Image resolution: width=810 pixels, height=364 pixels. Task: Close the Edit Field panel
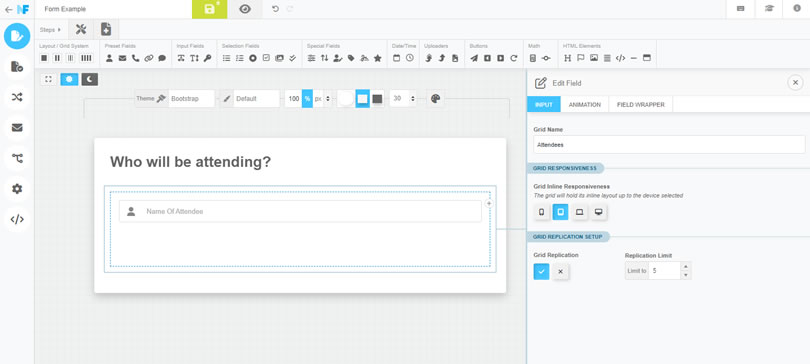tap(795, 83)
